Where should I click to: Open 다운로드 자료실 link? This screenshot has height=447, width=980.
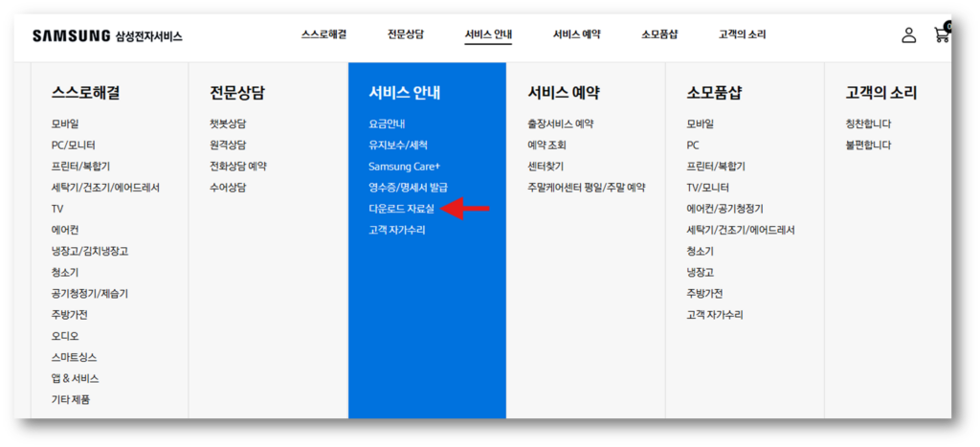click(x=401, y=209)
